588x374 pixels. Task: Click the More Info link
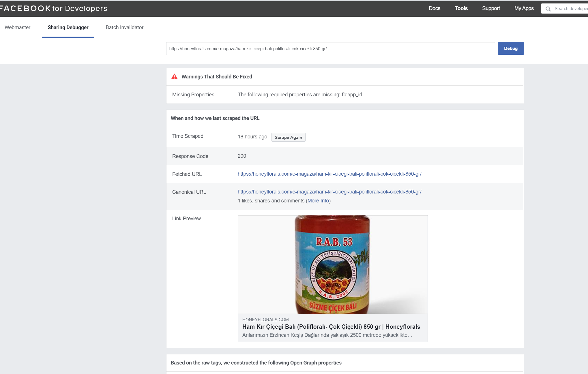(318, 201)
